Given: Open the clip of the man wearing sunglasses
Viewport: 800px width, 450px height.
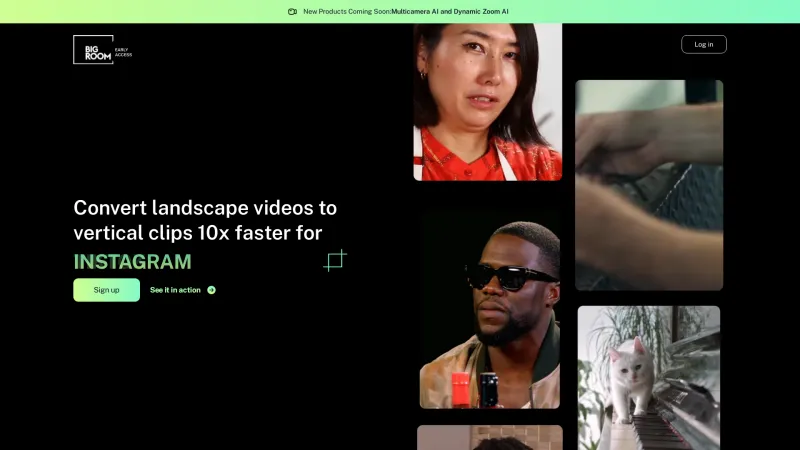Looking at the screenshot, I should click(x=490, y=309).
